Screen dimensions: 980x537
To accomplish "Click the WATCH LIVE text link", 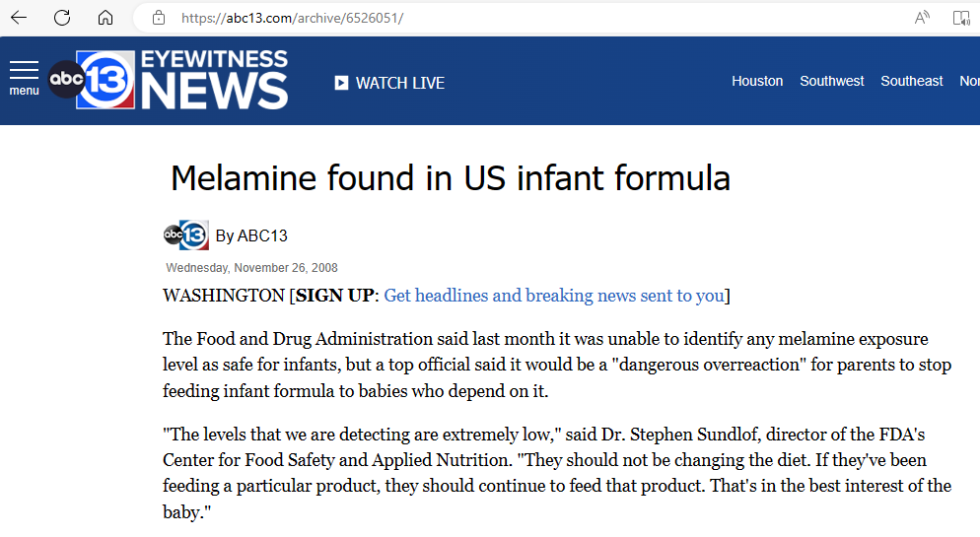I will coord(400,83).
